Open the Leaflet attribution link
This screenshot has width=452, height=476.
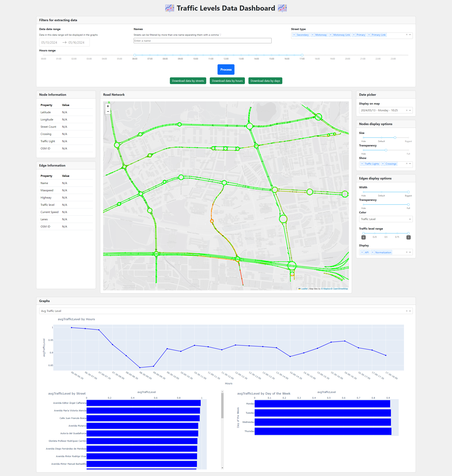click(x=304, y=289)
